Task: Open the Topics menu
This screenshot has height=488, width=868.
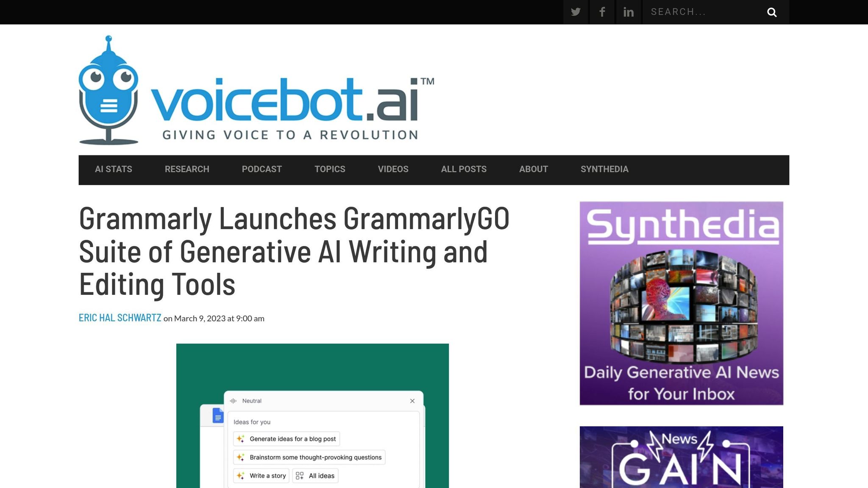Action: 330,169
